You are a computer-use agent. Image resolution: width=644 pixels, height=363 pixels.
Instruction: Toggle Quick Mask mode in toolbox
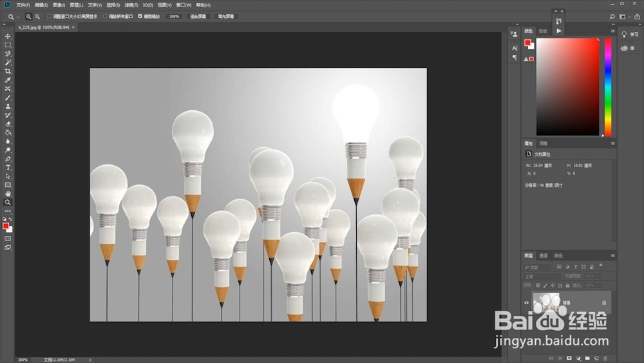pos(8,239)
